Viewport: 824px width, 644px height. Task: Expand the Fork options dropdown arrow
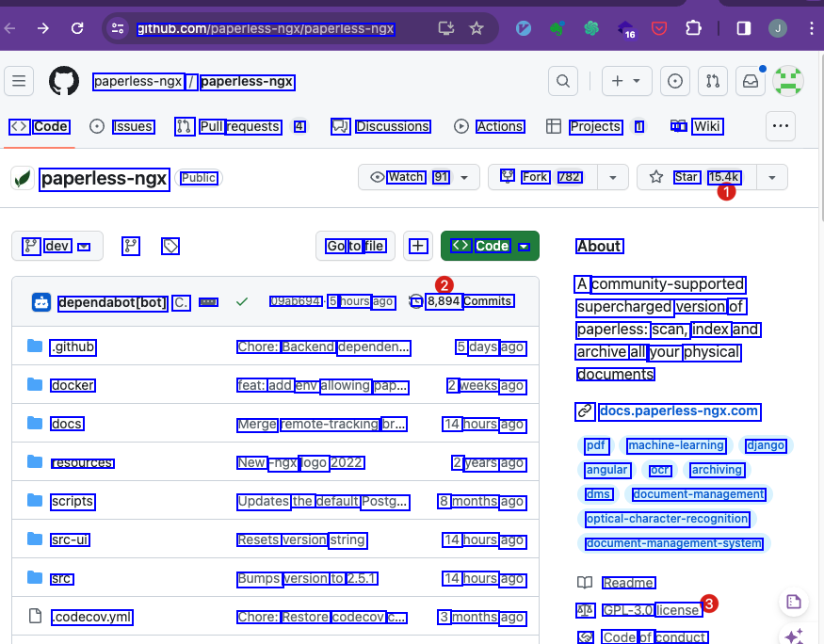[613, 177]
